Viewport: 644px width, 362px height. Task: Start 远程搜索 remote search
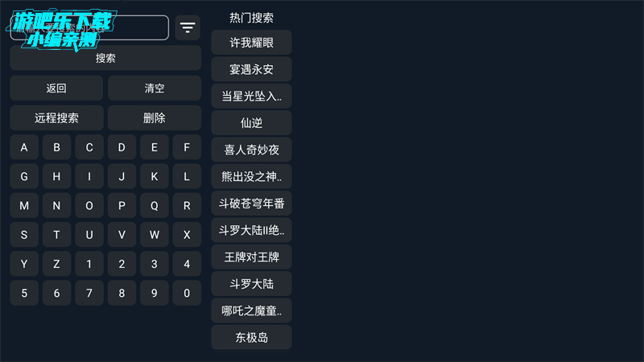(x=56, y=117)
